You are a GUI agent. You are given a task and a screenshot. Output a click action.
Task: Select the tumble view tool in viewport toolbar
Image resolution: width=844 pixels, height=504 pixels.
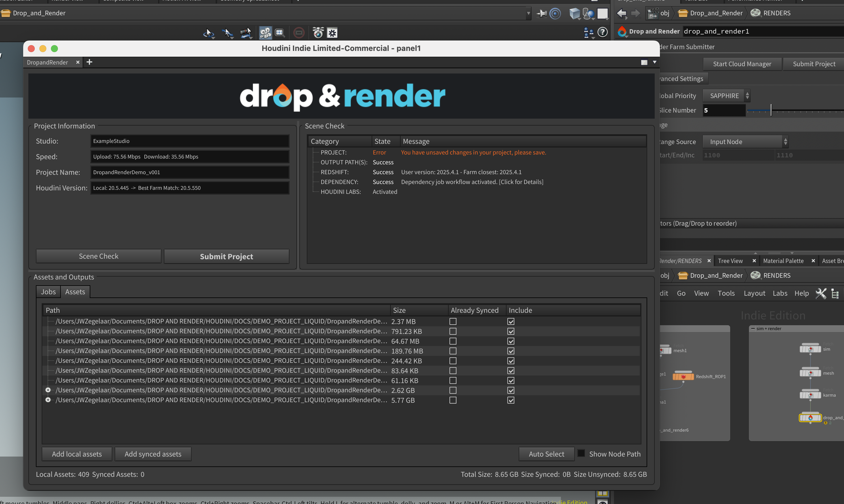pos(209,33)
